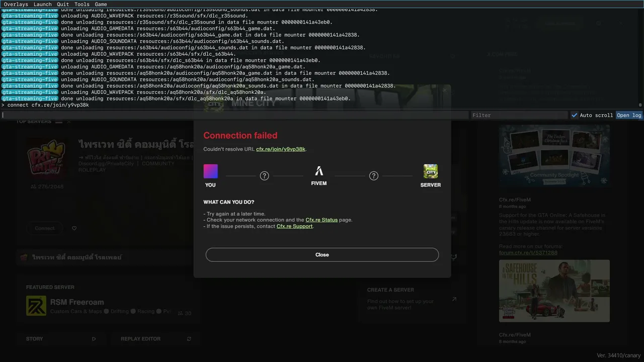Click the Create a Server external arrow icon
The width and height of the screenshot is (644, 362).
click(454, 299)
